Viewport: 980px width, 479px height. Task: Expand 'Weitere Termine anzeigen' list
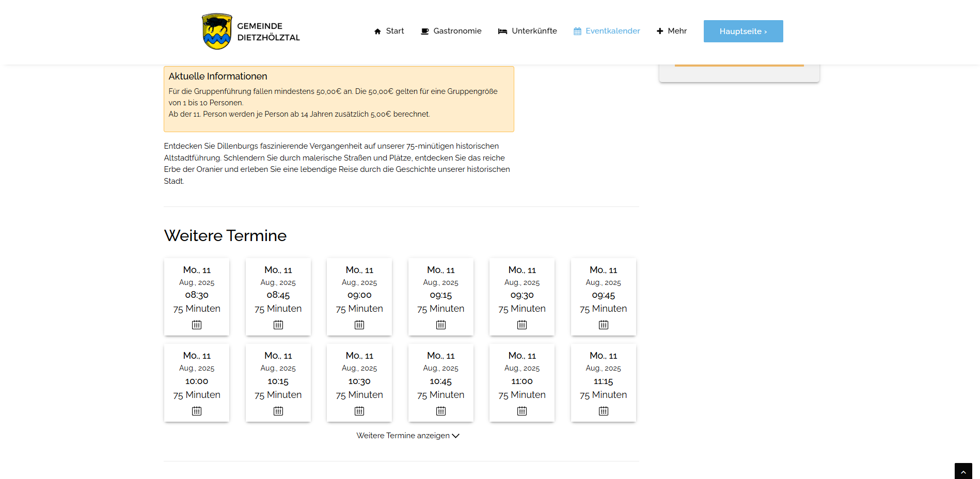[x=408, y=436]
